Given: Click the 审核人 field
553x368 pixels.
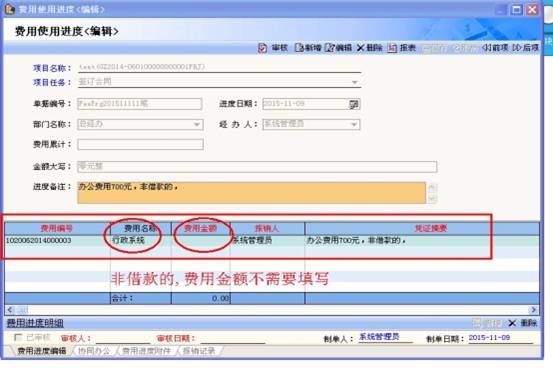Looking at the screenshot, I should click(x=123, y=338).
